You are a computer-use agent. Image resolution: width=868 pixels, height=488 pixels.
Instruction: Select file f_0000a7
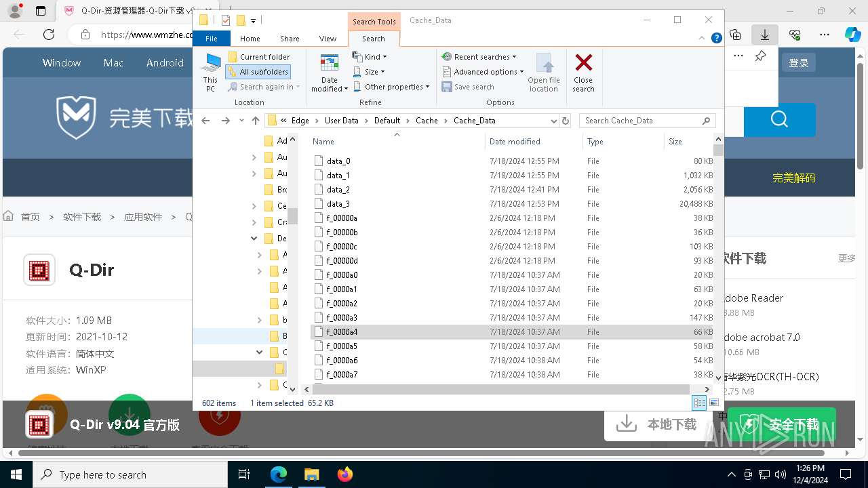point(512,375)
